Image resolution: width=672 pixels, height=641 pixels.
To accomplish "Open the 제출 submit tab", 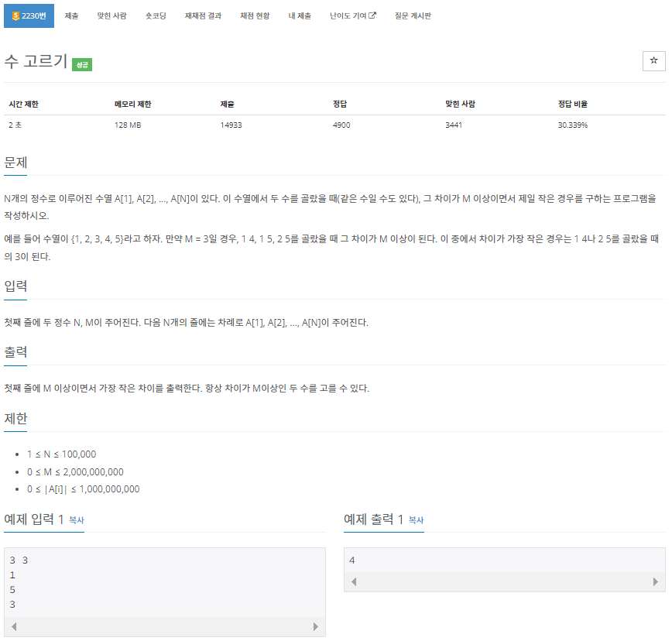I will [x=71, y=15].
